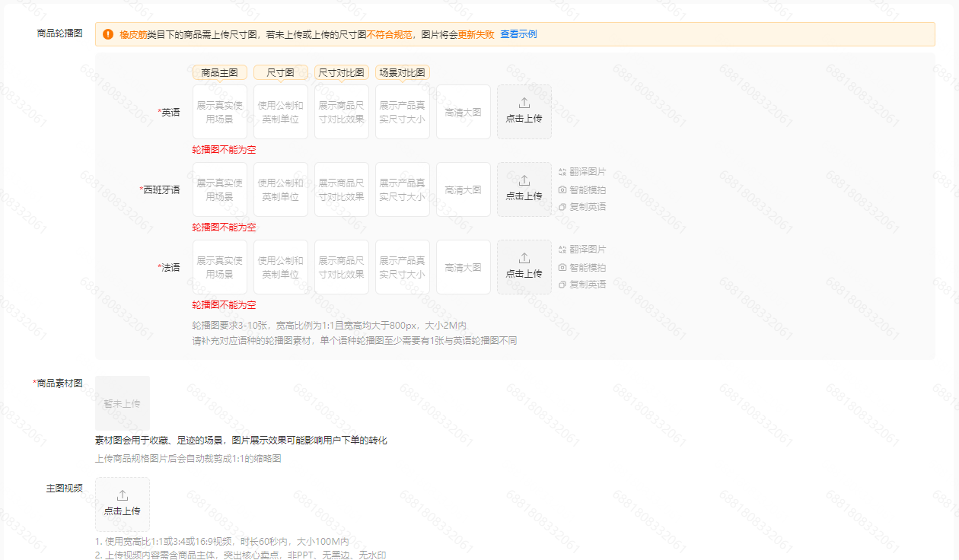Click the 高清大图 slot in the 英语 row
959x560 pixels.
tap(464, 112)
